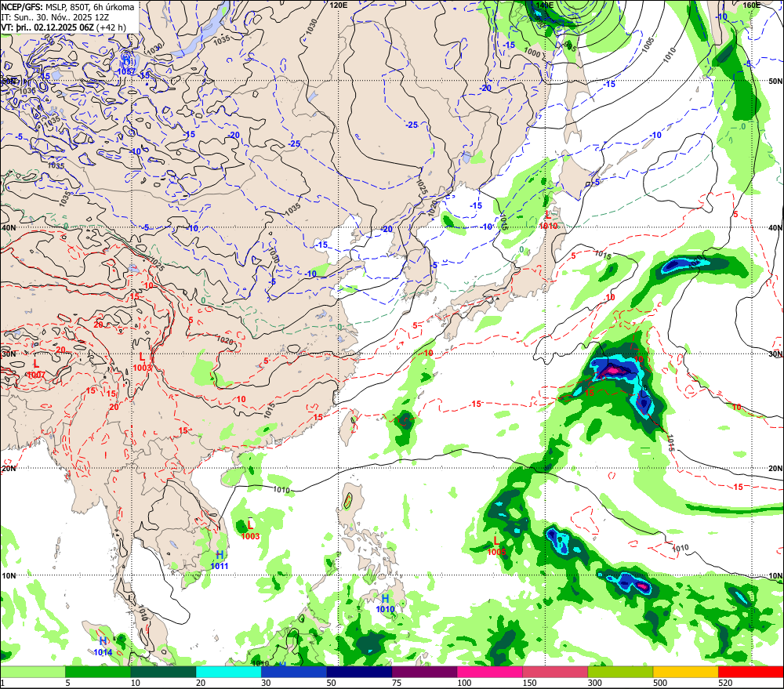Click the dark green 10 mm legend swatch
The width and height of the screenshot is (784, 689).
tap(163, 672)
